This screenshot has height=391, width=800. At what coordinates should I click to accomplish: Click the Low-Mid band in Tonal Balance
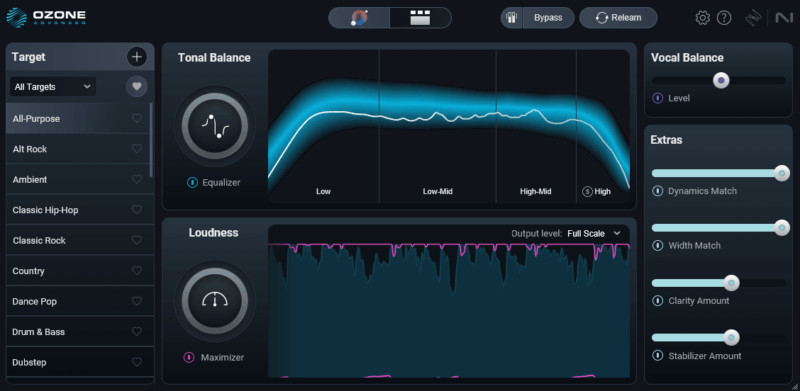[x=438, y=127]
